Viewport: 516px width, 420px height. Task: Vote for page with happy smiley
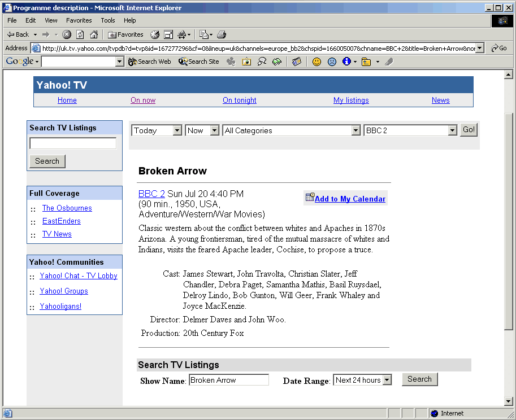tap(316, 62)
